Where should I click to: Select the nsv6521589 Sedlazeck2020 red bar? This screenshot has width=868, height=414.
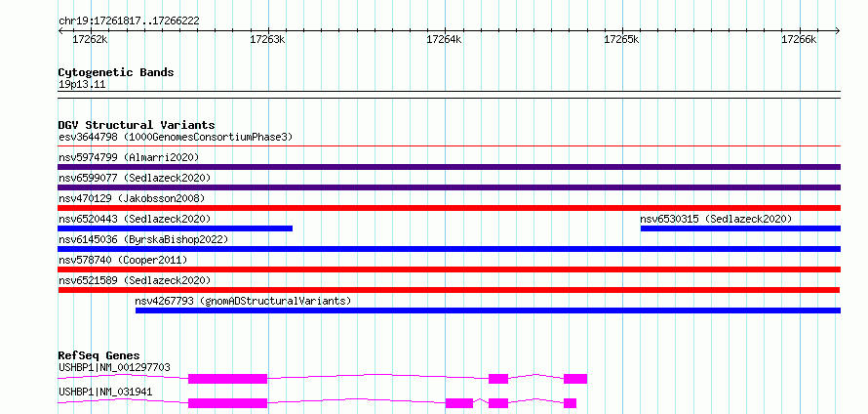click(x=449, y=290)
